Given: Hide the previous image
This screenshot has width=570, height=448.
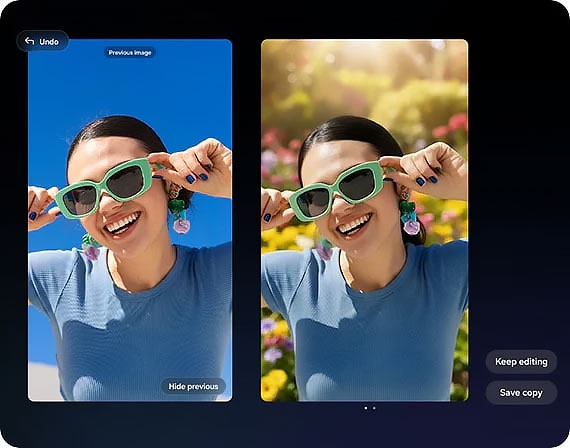Looking at the screenshot, I should (193, 386).
